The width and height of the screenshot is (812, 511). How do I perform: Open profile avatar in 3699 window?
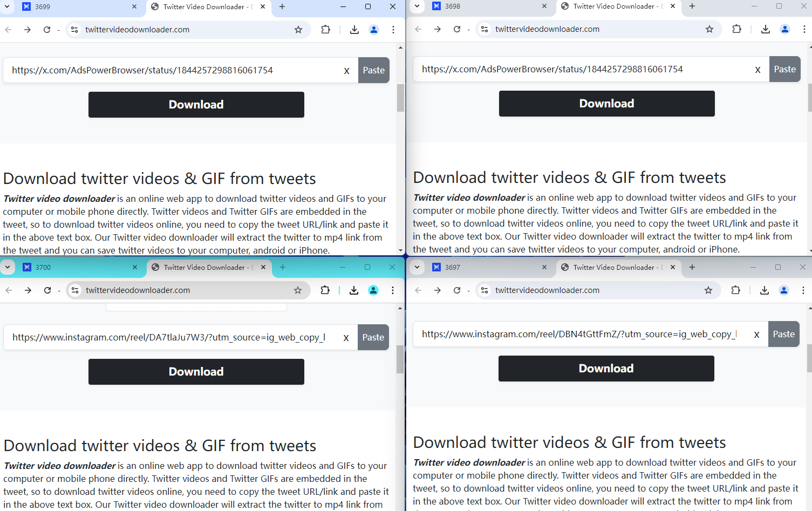tap(374, 30)
